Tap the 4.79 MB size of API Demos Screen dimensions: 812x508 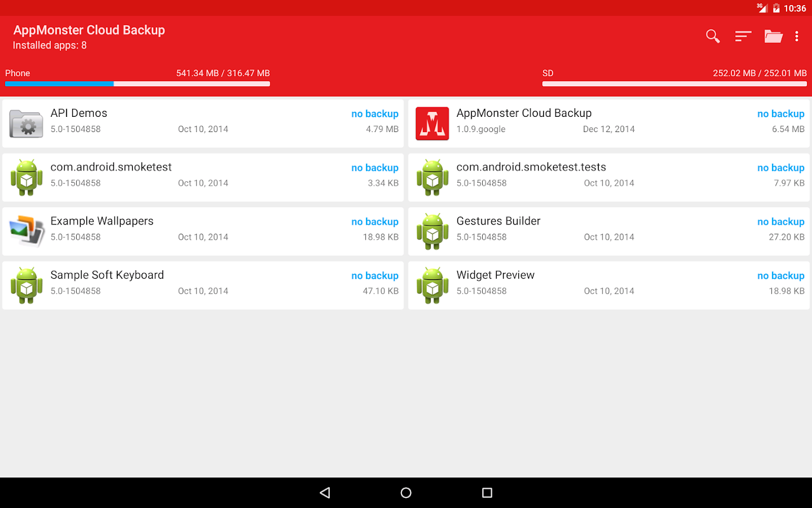pyautogui.click(x=382, y=129)
